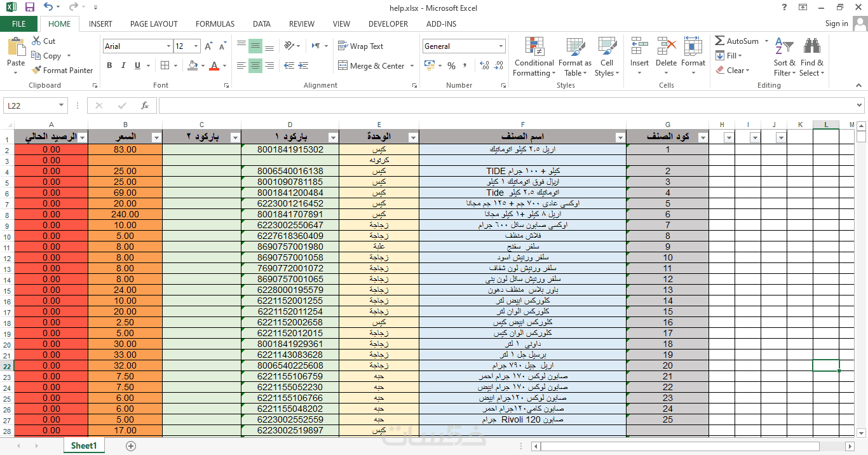Click the New Sheet plus button
This screenshot has width=868, height=455.
click(131, 446)
